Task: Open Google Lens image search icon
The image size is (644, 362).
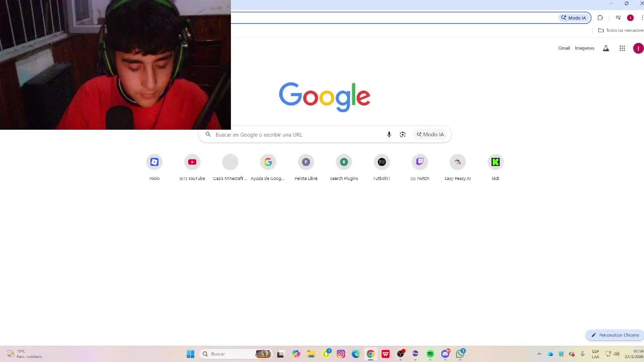Action: click(x=403, y=134)
